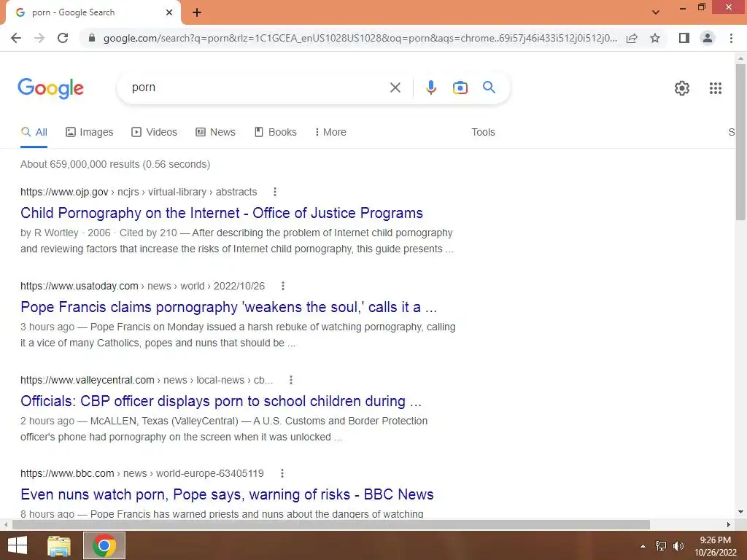Click the horizontal scrollbar thumb
Image resolution: width=747 pixels, height=560 pixels.
coord(331,524)
